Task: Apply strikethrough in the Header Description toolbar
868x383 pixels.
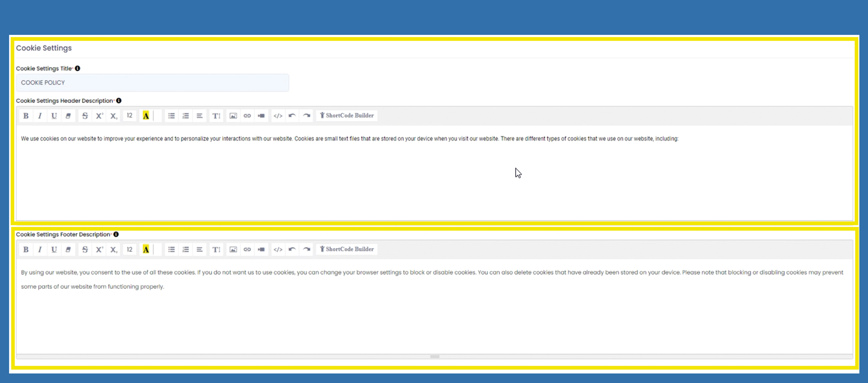Action: [x=85, y=116]
